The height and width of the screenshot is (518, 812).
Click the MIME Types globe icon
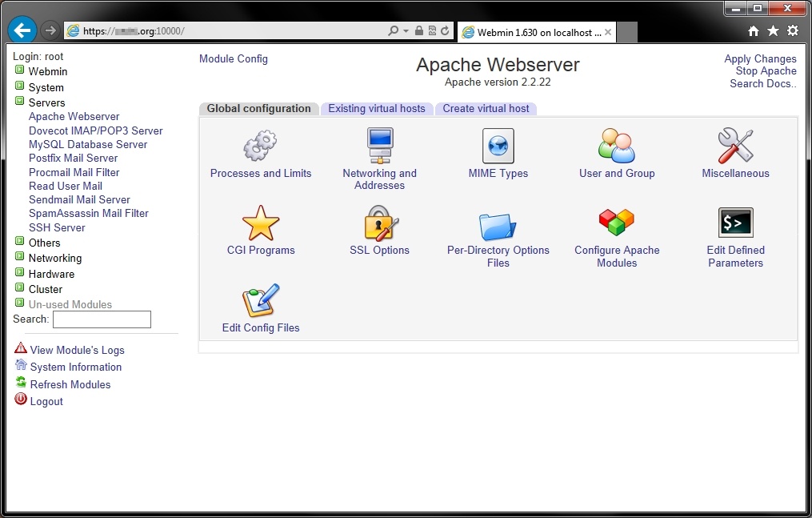coord(498,147)
